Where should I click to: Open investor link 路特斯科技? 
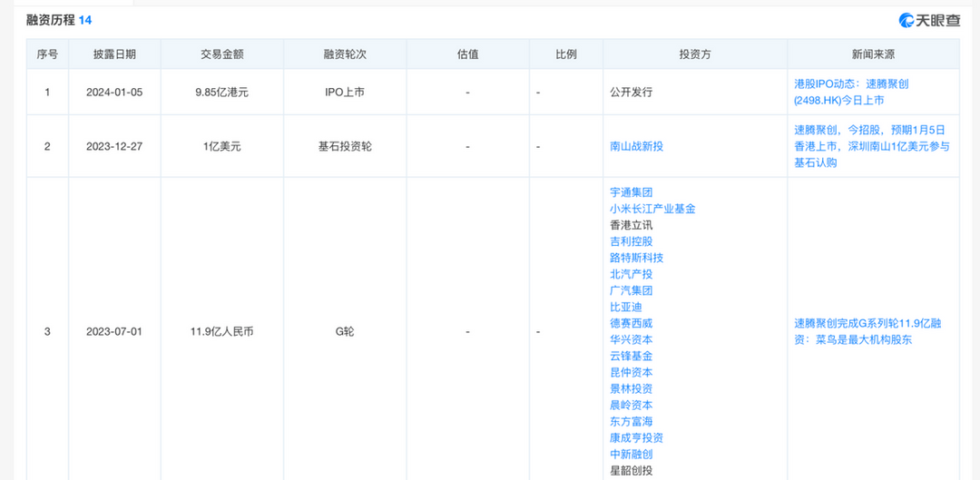tap(636, 258)
